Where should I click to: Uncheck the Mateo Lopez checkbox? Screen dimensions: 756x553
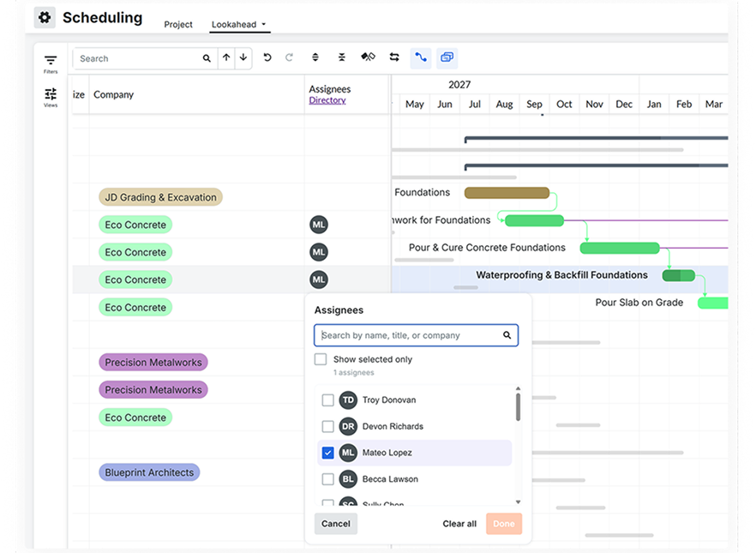click(x=327, y=453)
